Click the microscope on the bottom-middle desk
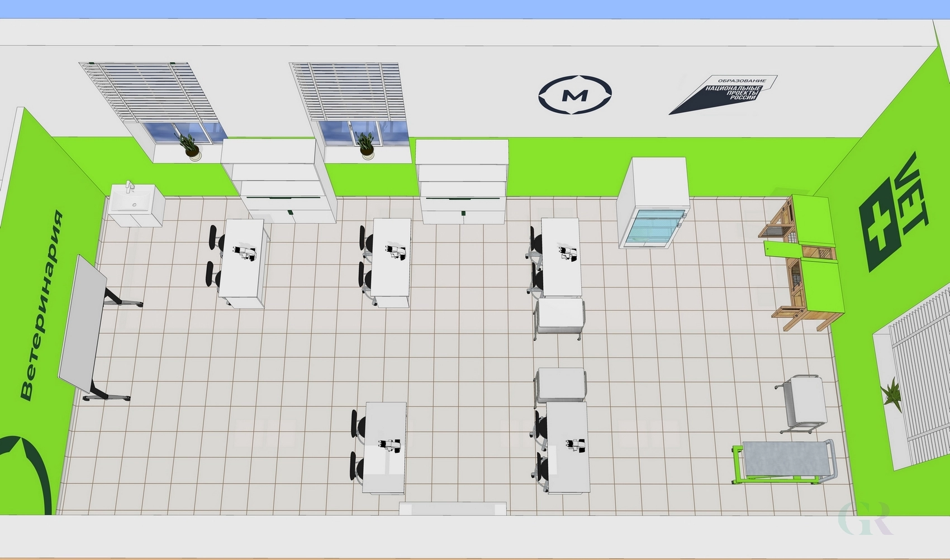Image resolution: width=950 pixels, height=560 pixels. tap(389, 446)
